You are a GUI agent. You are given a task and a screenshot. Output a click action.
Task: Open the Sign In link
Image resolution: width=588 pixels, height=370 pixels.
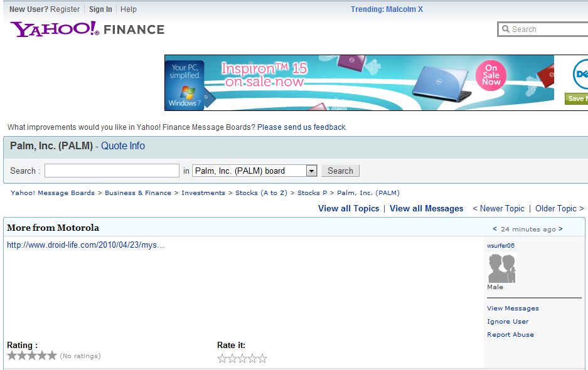pos(100,9)
